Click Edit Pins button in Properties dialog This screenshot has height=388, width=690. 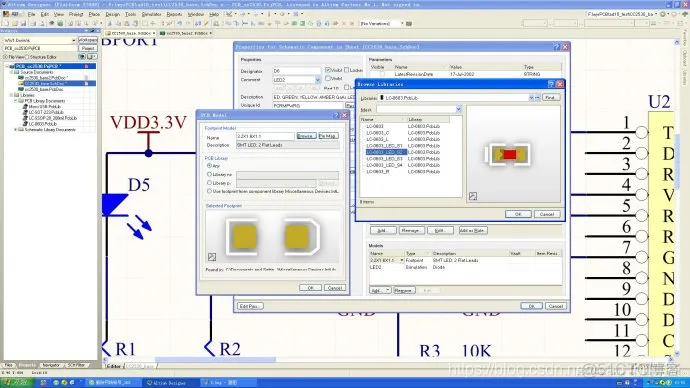[x=250, y=306]
